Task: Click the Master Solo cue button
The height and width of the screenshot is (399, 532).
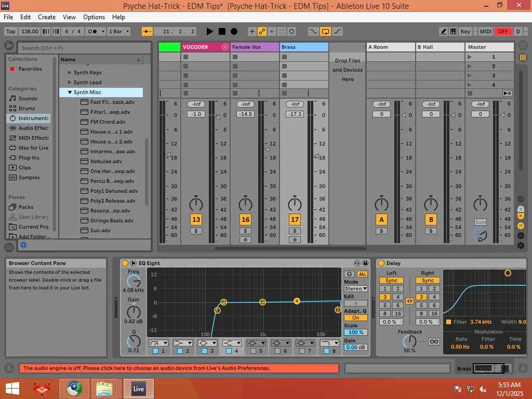Action: (481, 222)
